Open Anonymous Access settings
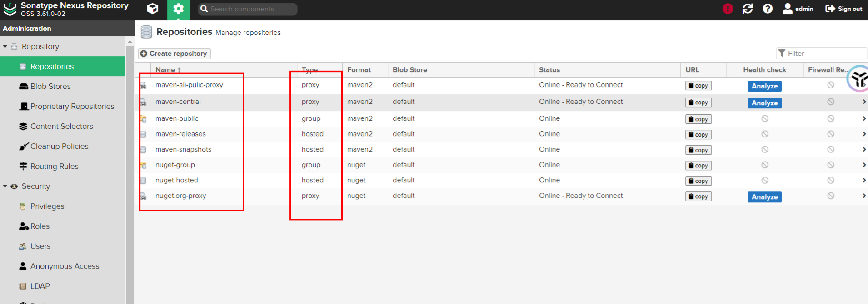This screenshot has height=304, width=868. (65, 266)
